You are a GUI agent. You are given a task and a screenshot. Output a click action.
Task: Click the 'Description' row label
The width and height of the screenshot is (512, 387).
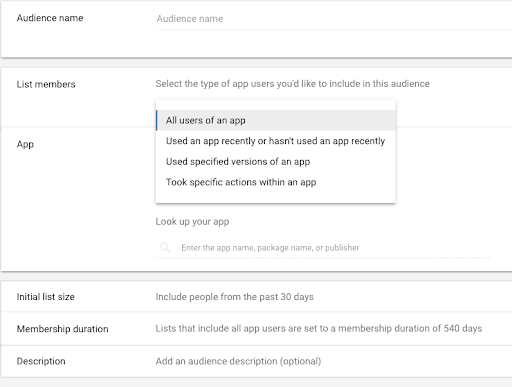pos(41,361)
